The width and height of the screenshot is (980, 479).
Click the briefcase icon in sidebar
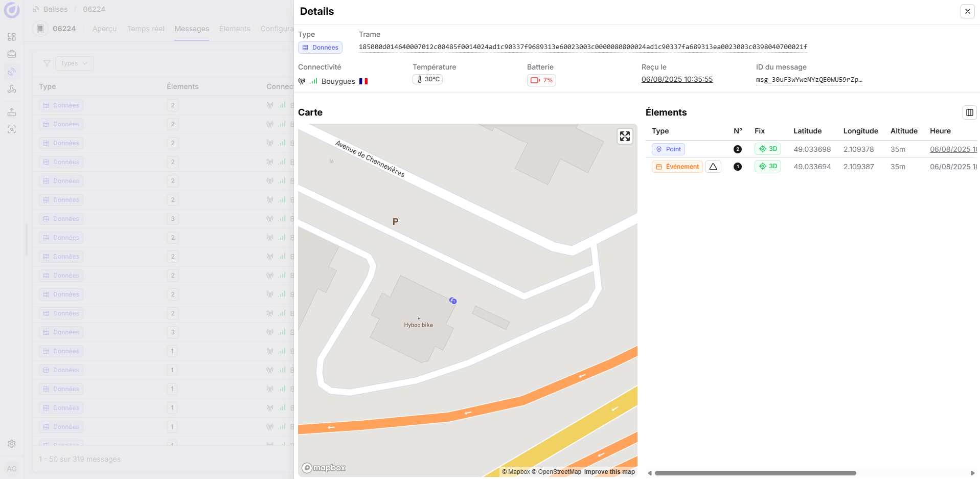pyautogui.click(x=12, y=54)
